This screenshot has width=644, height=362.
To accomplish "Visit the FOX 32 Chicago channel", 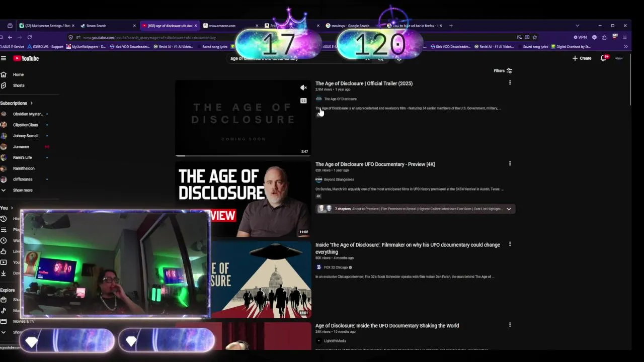I will (x=336, y=267).
